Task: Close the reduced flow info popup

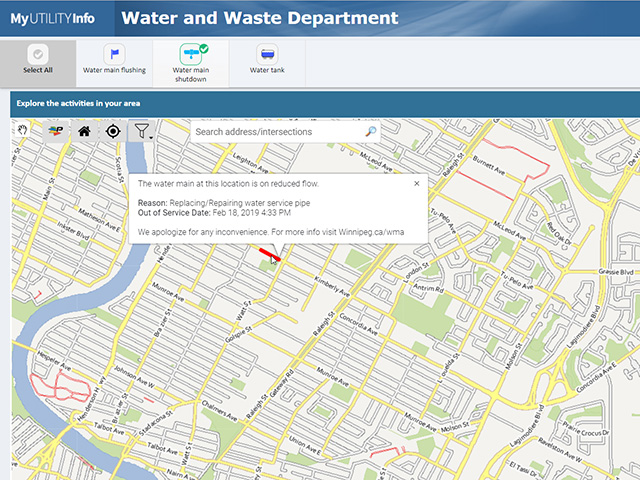Action: point(417,183)
